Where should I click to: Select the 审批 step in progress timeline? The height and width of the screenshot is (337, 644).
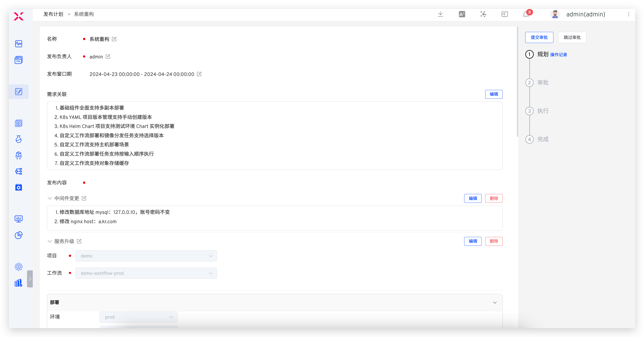(543, 83)
